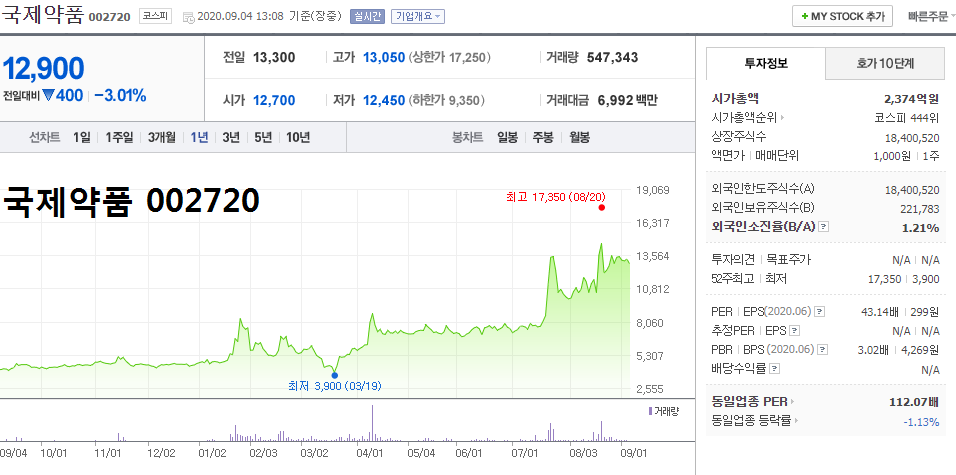Add stock with MY STOCK 추가 button
The image size is (956, 475).
coord(842,16)
